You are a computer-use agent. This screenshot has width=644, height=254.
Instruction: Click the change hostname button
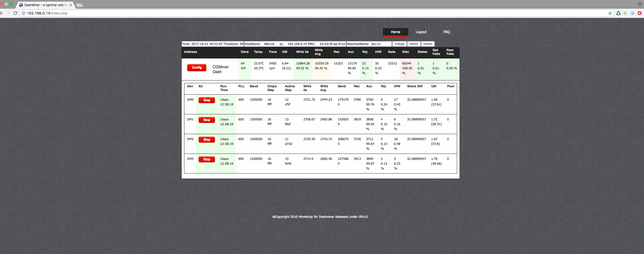(399, 44)
